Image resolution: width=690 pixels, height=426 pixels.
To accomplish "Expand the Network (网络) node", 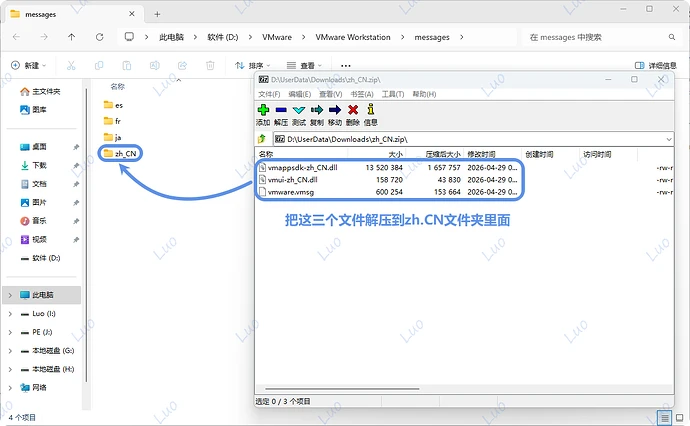I will click(10, 388).
